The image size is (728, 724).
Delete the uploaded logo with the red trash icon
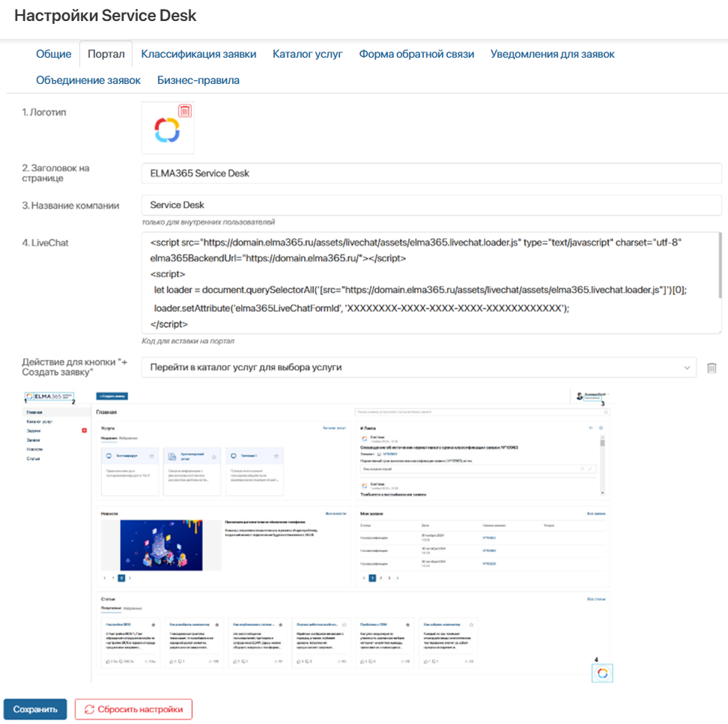pos(185,111)
